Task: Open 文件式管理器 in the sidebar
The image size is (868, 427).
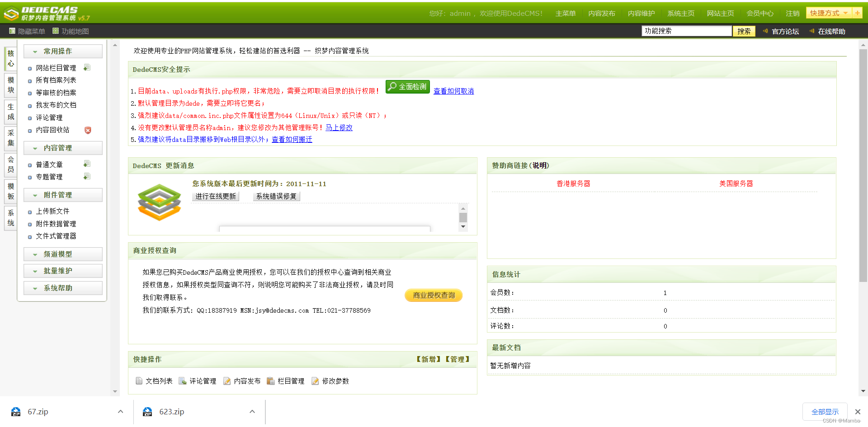Action: click(56, 236)
